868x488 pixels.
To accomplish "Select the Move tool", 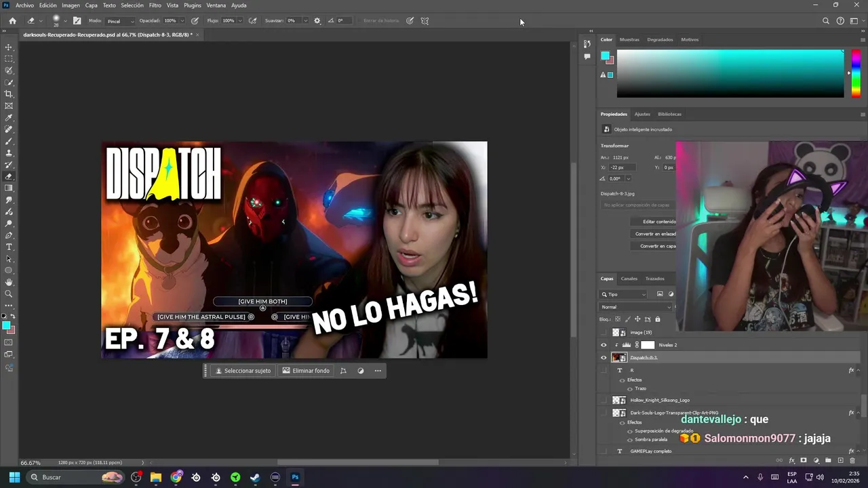I will pyautogui.click(x=9, y=47).
